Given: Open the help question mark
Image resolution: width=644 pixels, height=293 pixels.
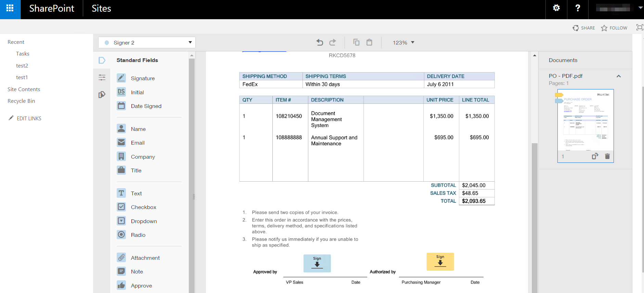Looking at the screenshot, I should coord(578,8).
